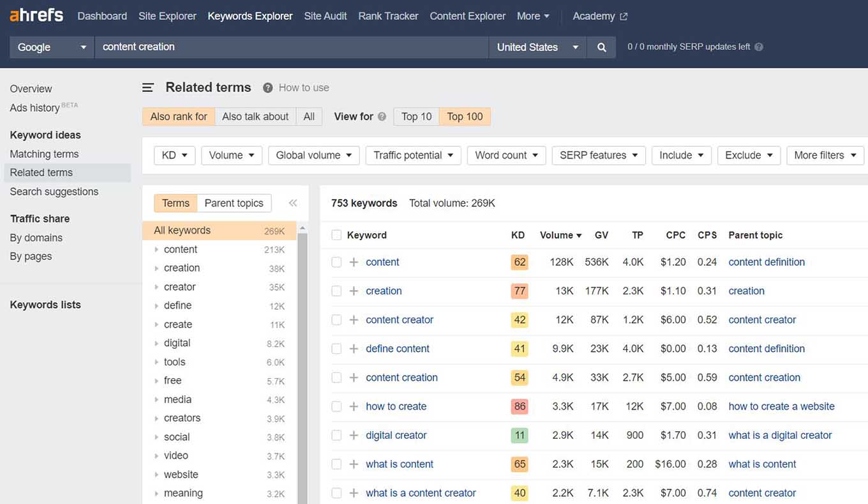Image resolution: width=868 pixels, height=504 pixels.
Task: Open the United States country dropdown
Action: [x=537, y=47]
